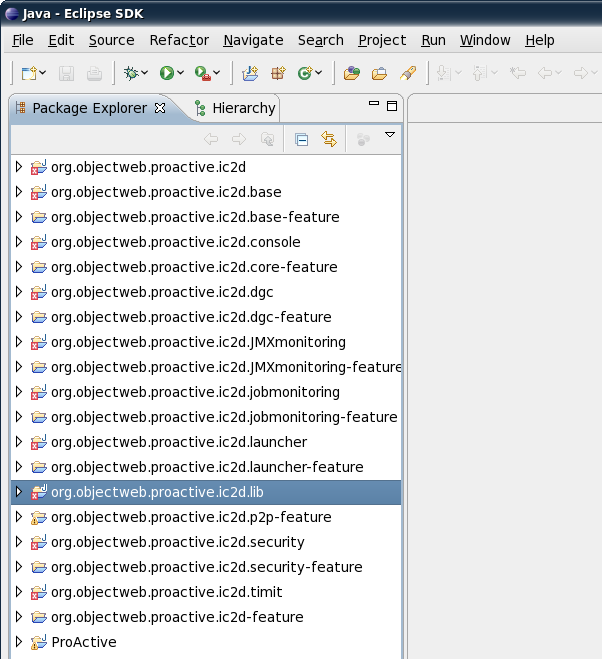
Task: Click the Collapse All icon
Action: pyautogui.click(x=301, y=139)
